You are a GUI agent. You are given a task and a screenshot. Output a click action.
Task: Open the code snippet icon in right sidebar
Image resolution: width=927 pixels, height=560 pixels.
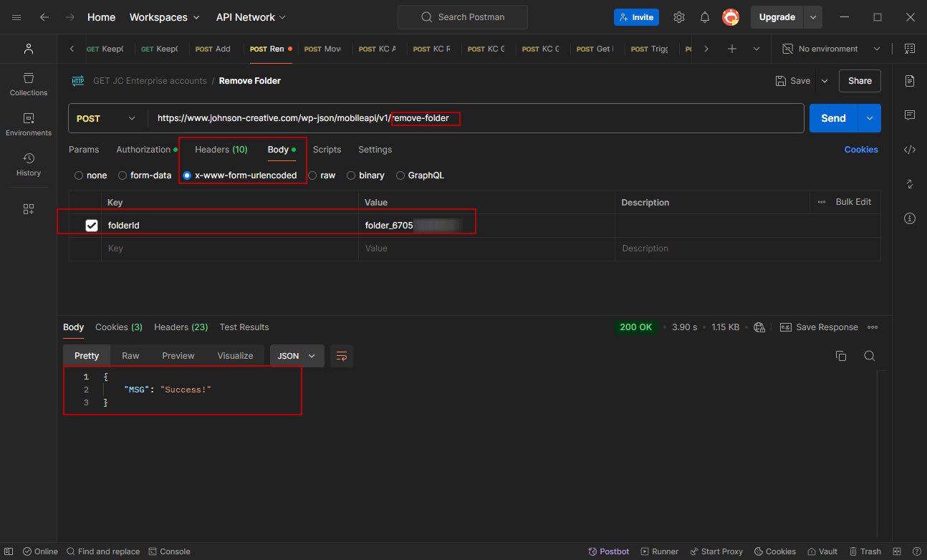pos(910,150)
